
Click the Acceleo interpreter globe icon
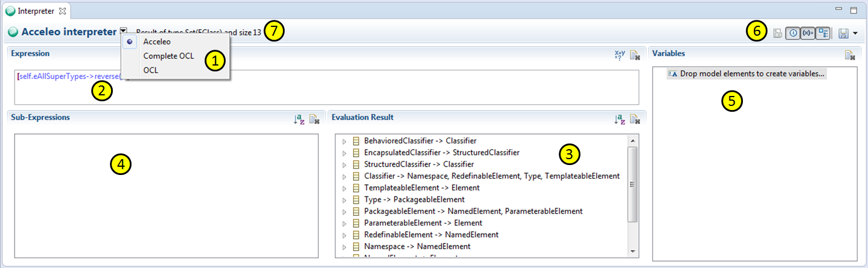click(13, 32)
